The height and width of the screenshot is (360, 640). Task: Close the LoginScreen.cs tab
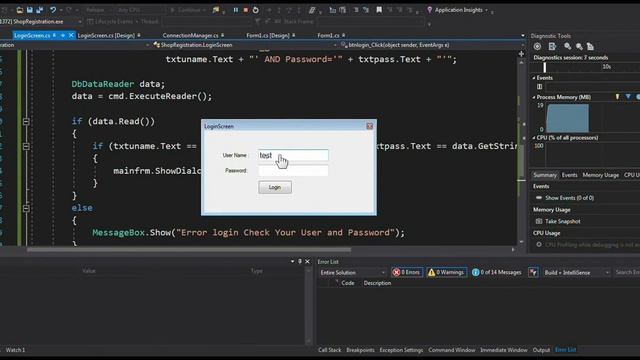tap(71, 36)
